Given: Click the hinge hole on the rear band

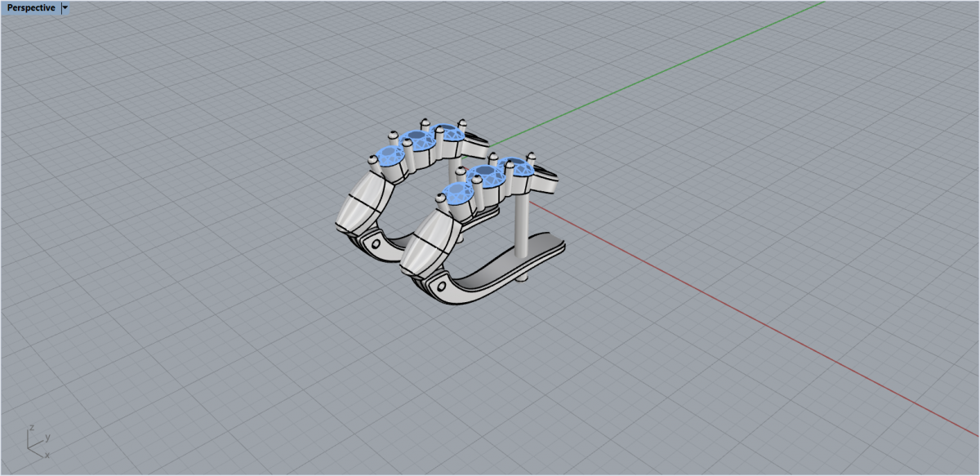Looking at the screenshot, I should (x=376, y=242).
